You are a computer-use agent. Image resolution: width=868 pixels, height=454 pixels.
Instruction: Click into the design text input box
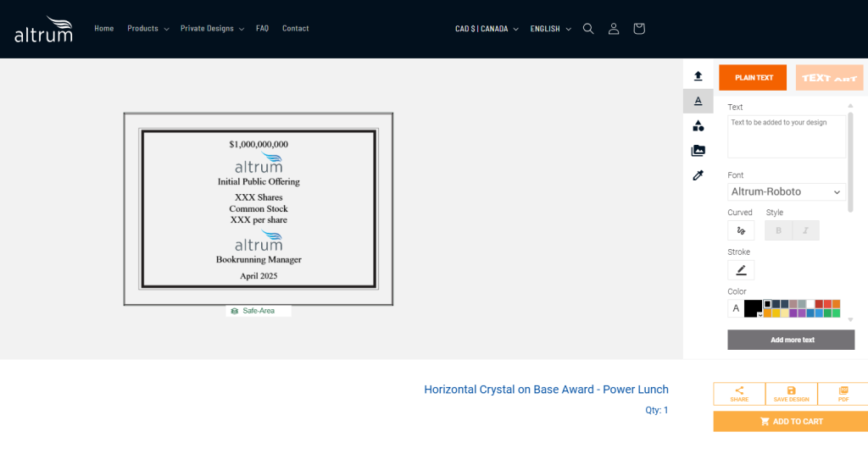787,136
